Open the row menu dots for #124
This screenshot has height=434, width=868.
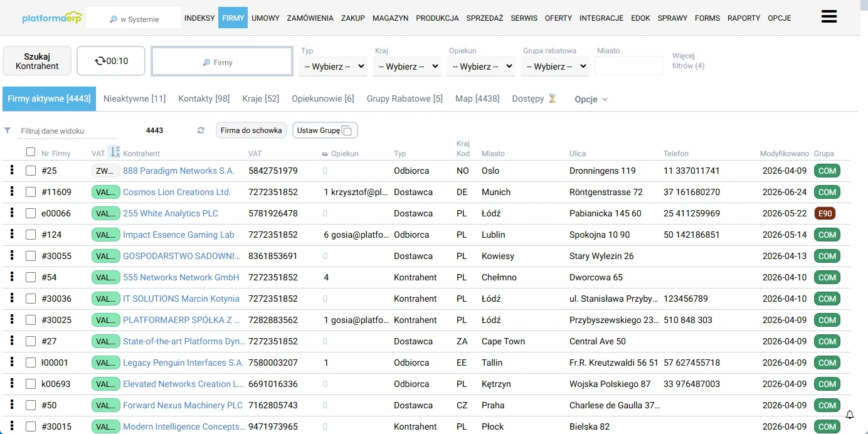[12, 234]
